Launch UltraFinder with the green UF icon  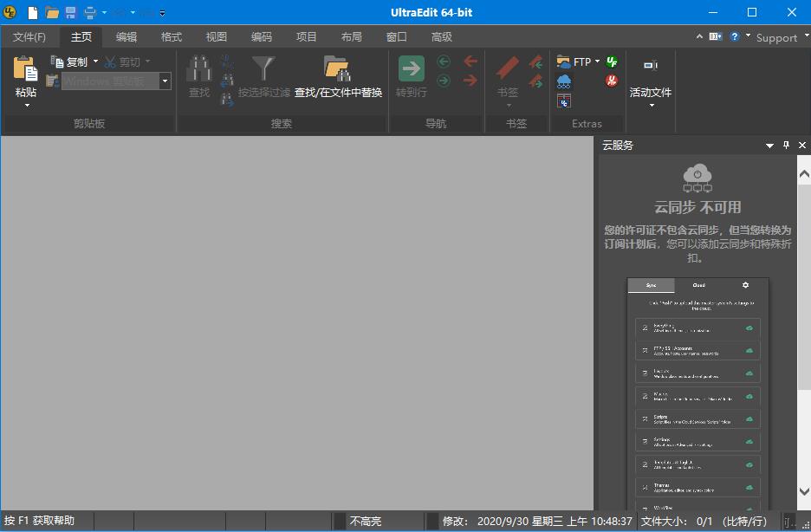coord(612,62)
